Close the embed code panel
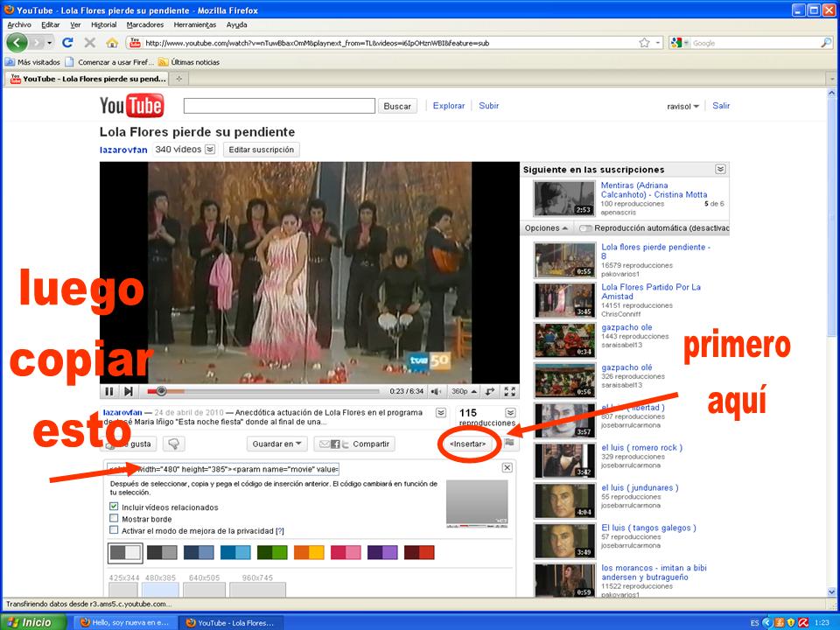The width and height of the screenshot is (840, 630). tap(507, 467)
